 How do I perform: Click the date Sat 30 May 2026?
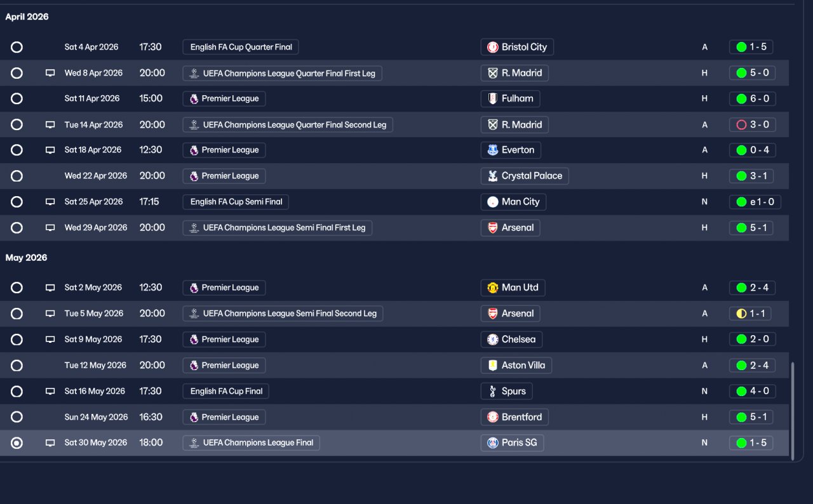click(96, 443)
